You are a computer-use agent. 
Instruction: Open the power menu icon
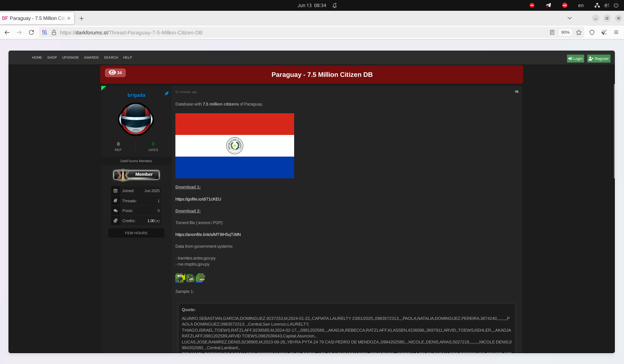(x=616, y=5)
